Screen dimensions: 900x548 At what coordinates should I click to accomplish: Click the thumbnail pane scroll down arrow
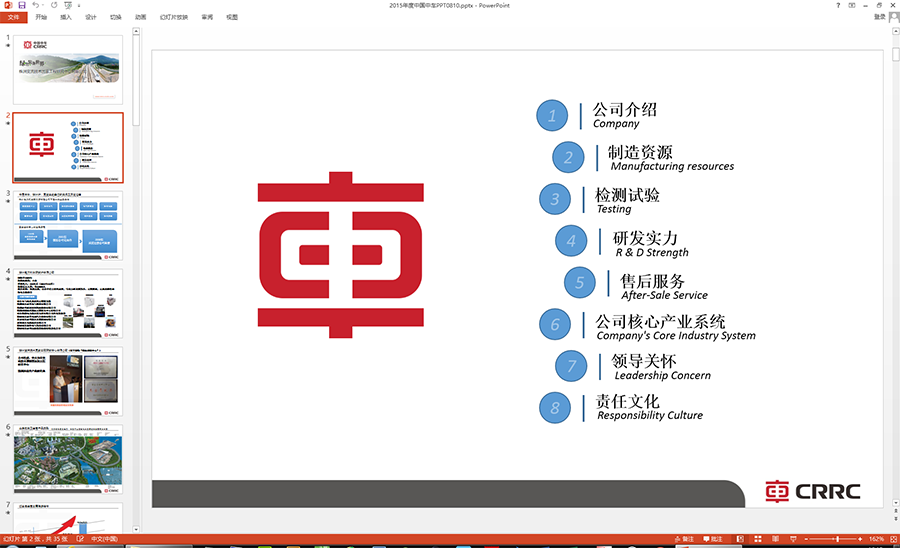(136, 529)
